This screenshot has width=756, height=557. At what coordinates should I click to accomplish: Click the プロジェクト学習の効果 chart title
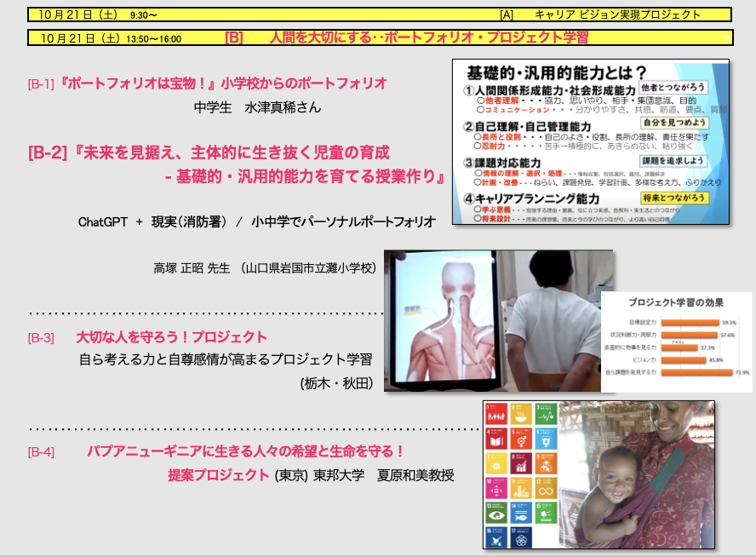pyautogui.click(x=676, y=302)
